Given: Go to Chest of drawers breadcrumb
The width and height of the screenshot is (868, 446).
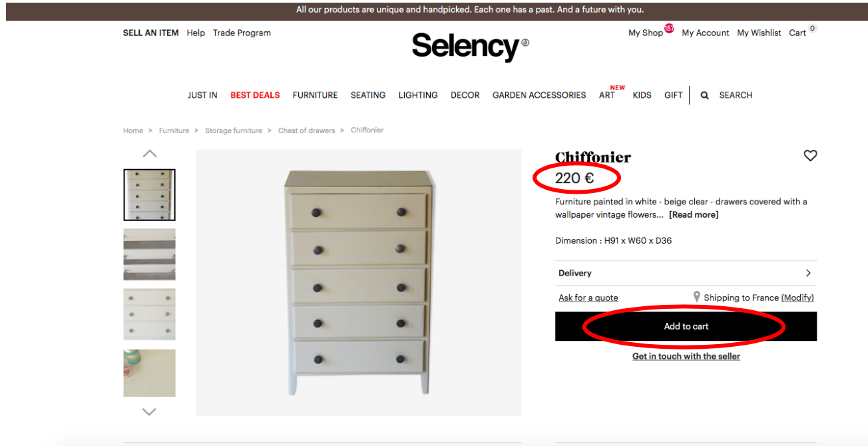Looking at the screenshot, I should [307, 130].
